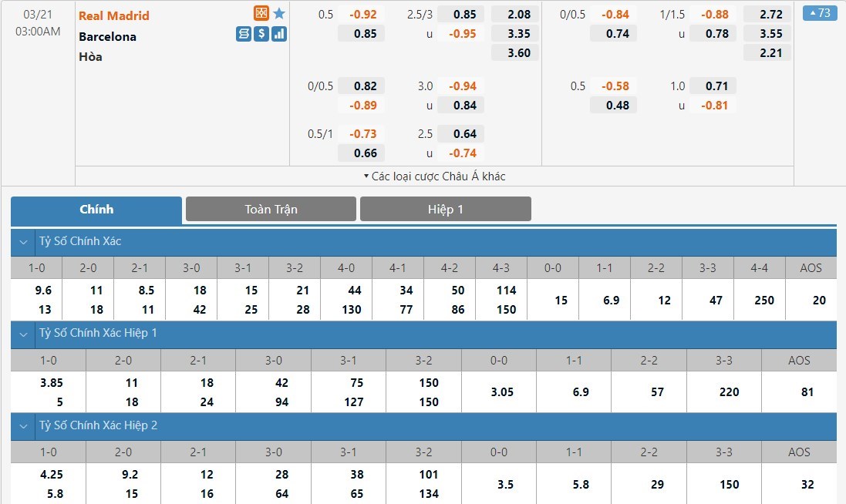846x504 pixels.
Task: Switch to the Toàn Trận tab
Action: [271, 209]
